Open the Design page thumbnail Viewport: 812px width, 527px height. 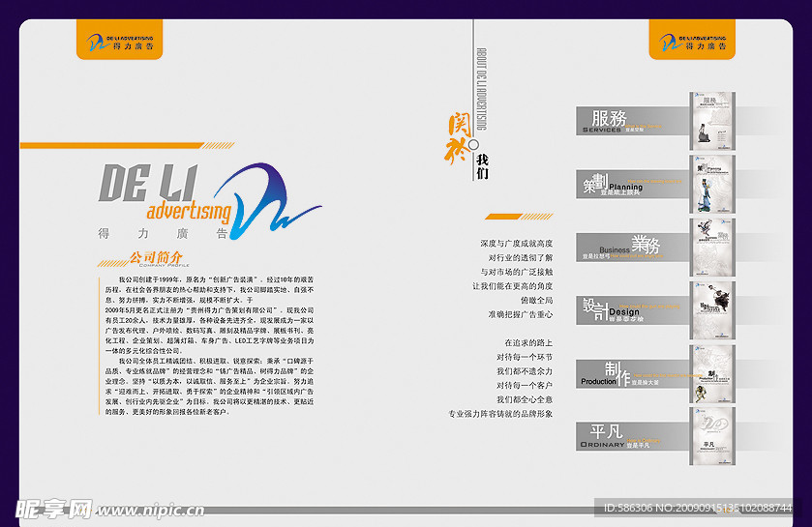[712, 310]
